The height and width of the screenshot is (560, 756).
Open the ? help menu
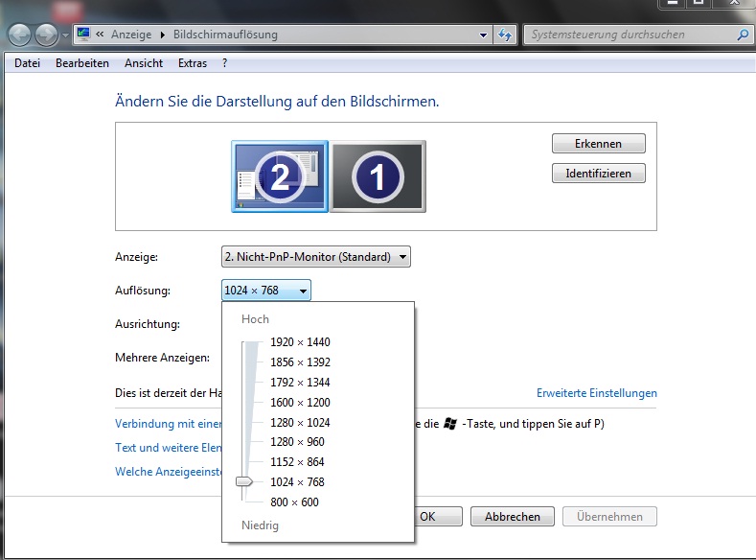tap(224, 63)
